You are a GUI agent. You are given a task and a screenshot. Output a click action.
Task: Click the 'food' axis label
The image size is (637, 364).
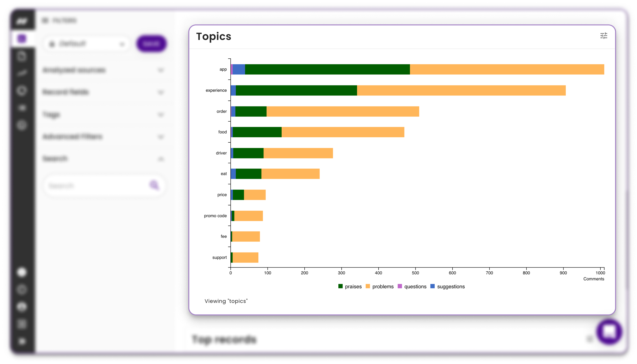click(222, 132)
